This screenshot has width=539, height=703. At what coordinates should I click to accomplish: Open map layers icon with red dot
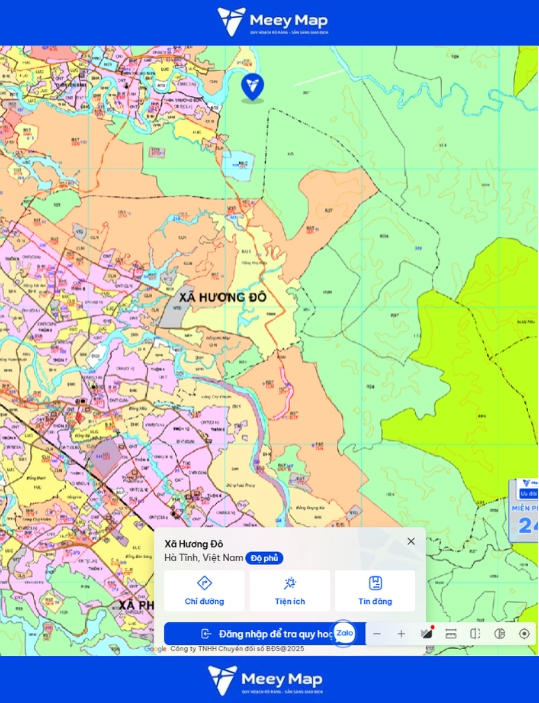tap(426, 633)
